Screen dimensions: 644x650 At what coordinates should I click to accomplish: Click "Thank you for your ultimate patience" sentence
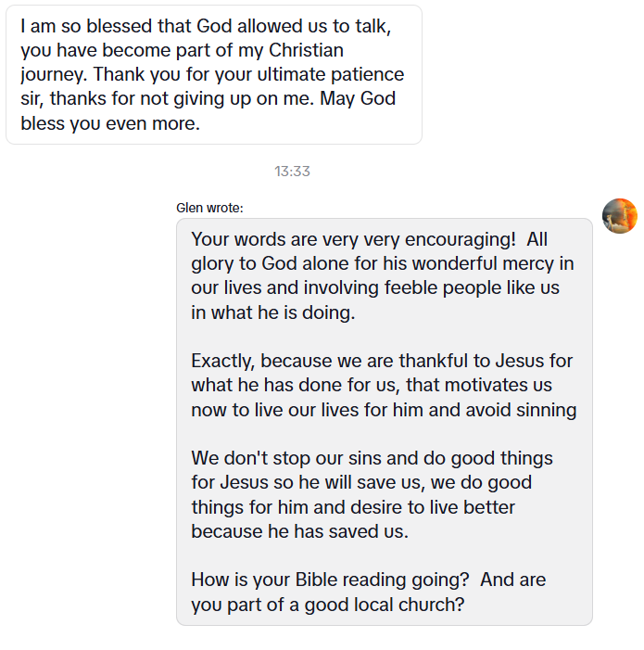pyautogui.click(x=248, y=74)
